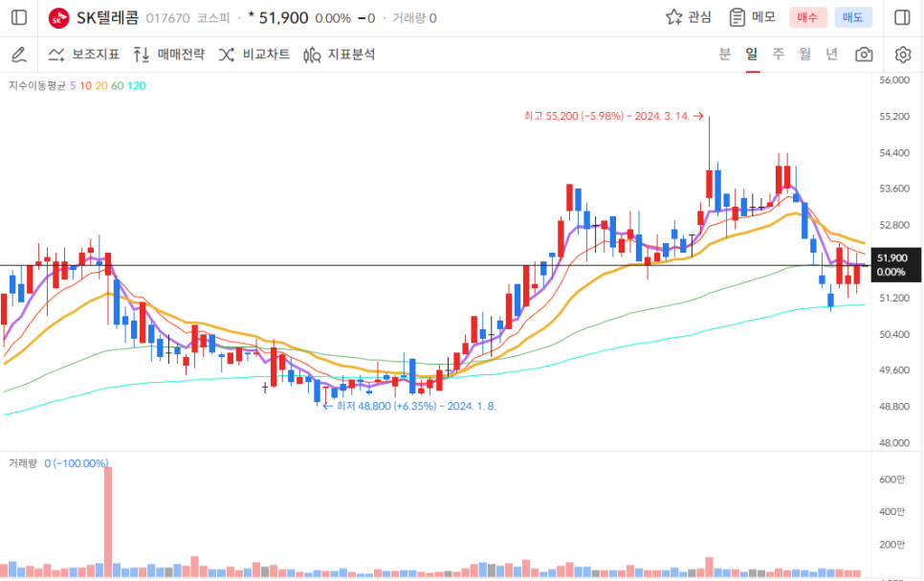Click the 200만 volume axis label
The image size is (924, 581).
[891, 545]
